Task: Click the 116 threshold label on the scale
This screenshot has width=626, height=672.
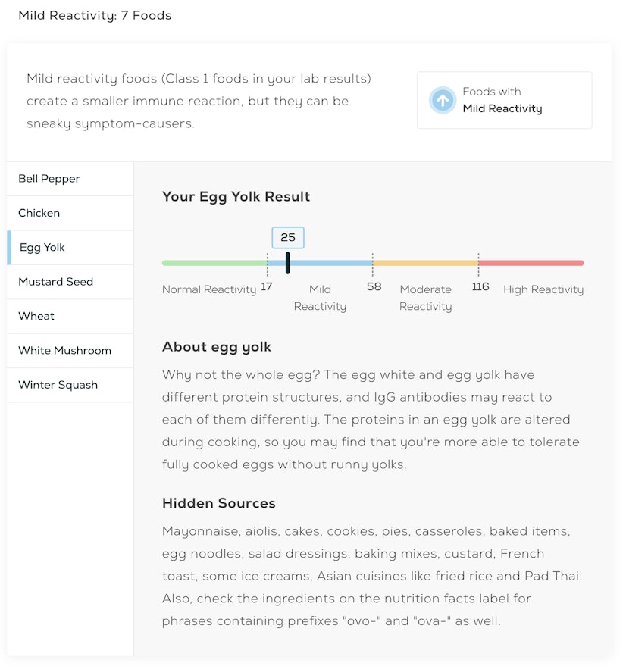Action: (480, 287)
